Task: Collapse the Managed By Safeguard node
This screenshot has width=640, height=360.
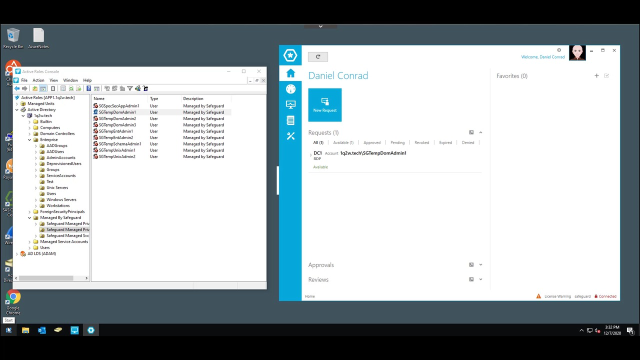Action: point(30,218)
